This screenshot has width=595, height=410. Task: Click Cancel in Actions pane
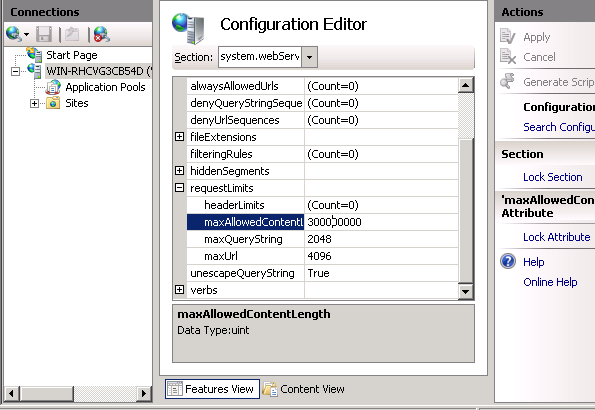[x=539, y=57]
